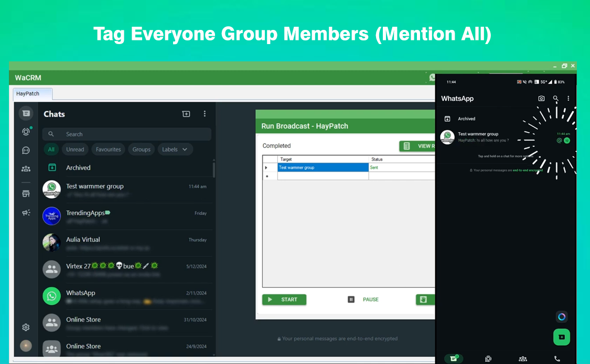Tap the search icon in phone WhatsApp header

555,99
